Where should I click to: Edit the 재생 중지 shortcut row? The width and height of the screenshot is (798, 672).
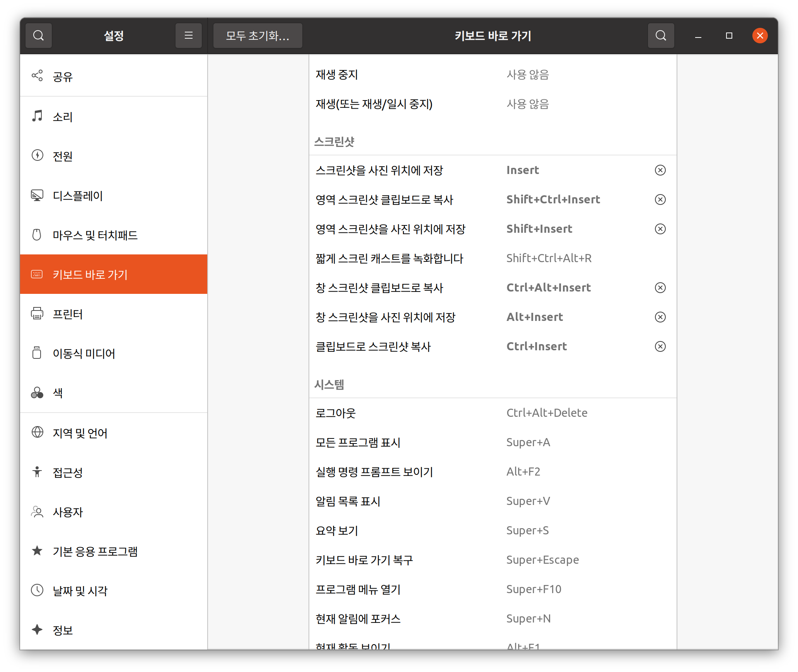(493, 74)
